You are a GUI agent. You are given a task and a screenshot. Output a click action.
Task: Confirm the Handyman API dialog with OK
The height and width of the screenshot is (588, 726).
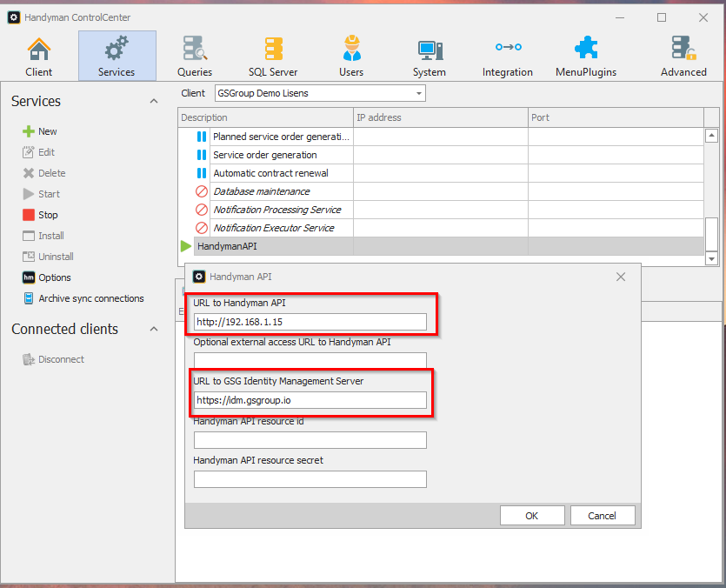[532, 516]
